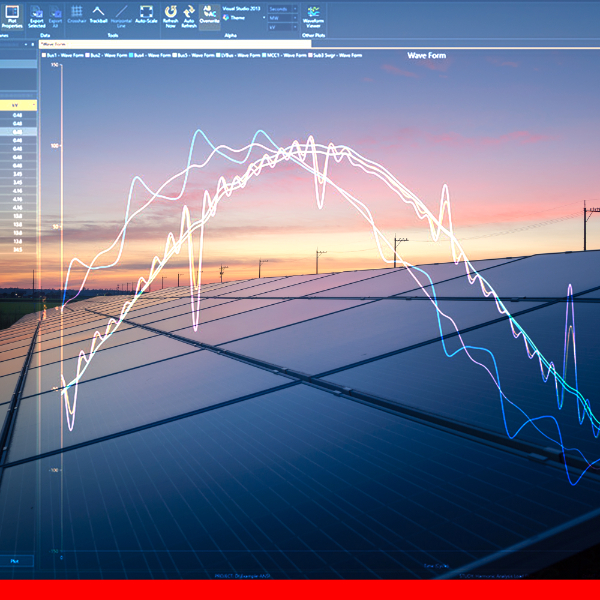Click the Export All icon

tap(56, 13)
